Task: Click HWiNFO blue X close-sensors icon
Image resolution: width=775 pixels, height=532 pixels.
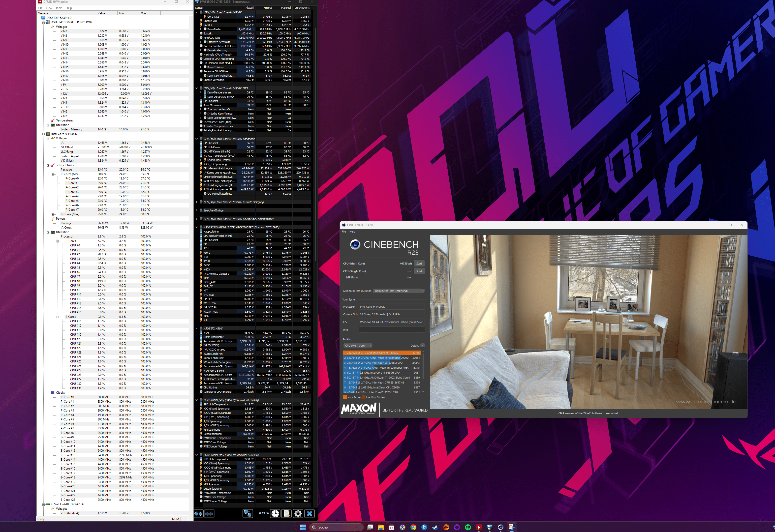Action: pos(310,514)
